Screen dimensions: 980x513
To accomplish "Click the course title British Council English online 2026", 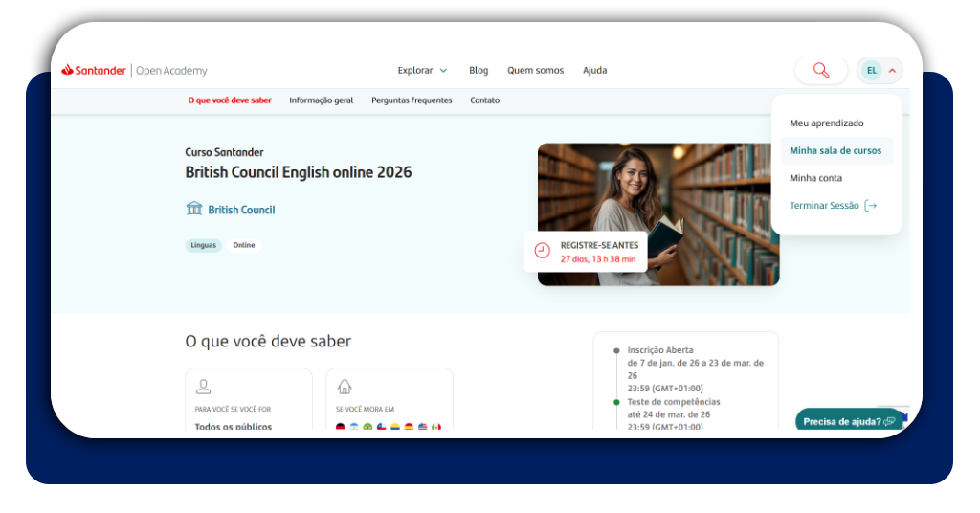I will coord(299,172).
